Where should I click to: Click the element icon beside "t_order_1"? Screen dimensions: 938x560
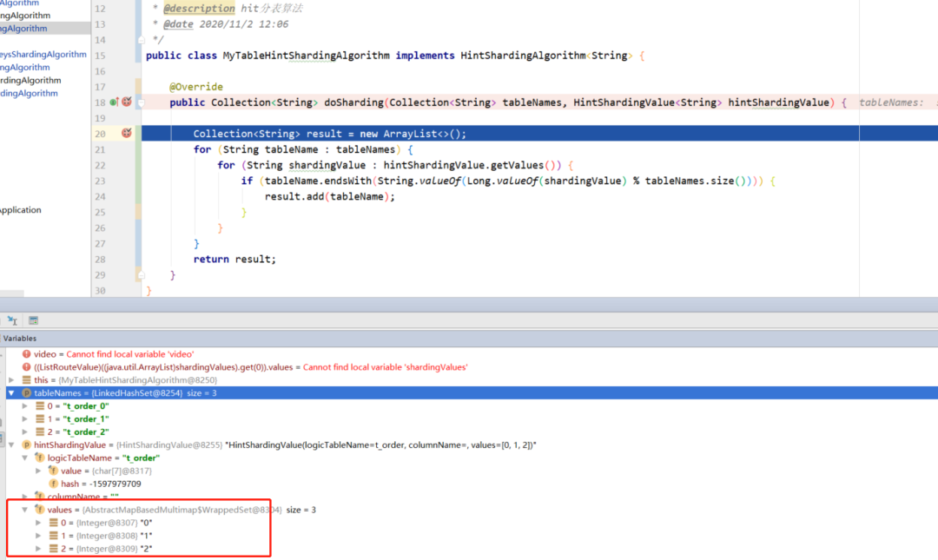coord(40,418)
